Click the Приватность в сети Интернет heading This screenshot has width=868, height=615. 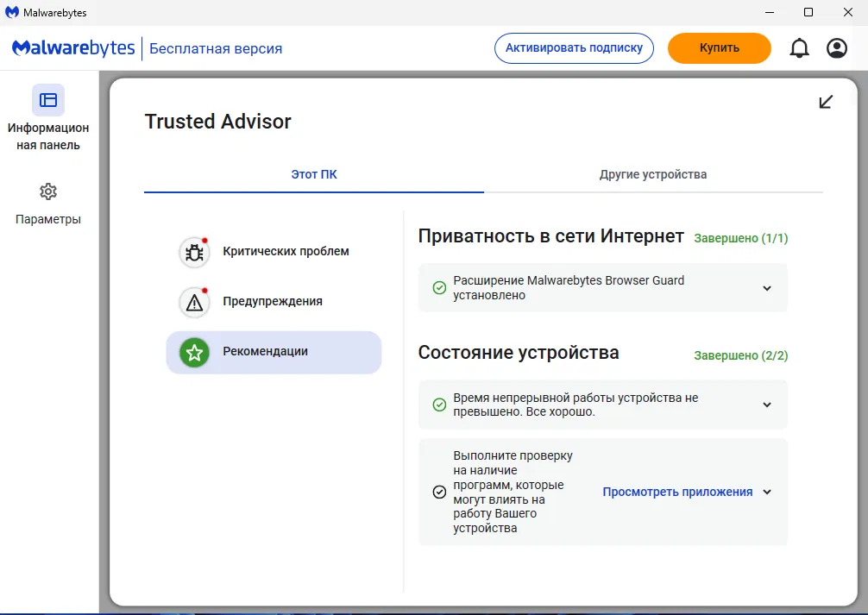pyautogui.click(x=550, y=236)
